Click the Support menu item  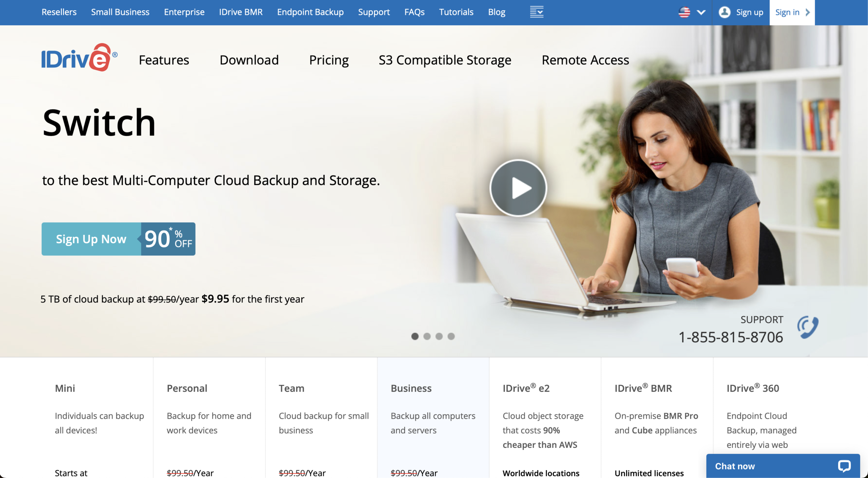point(374,12)
